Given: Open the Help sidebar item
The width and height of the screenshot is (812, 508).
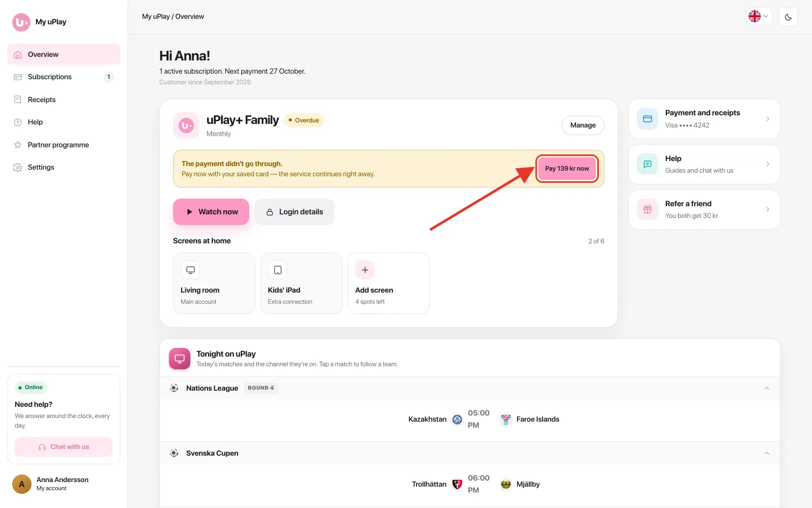Looking at the screenshot, I should pos(63,122).
